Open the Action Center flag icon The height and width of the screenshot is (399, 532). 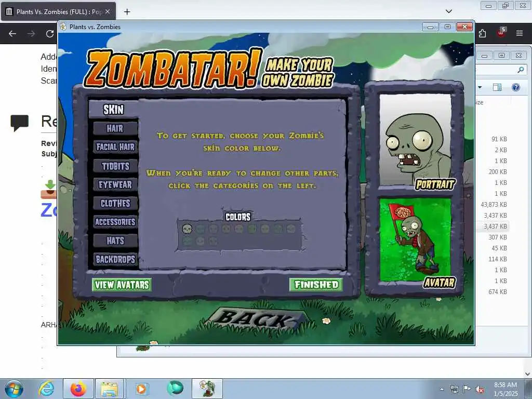click(467, 389)
